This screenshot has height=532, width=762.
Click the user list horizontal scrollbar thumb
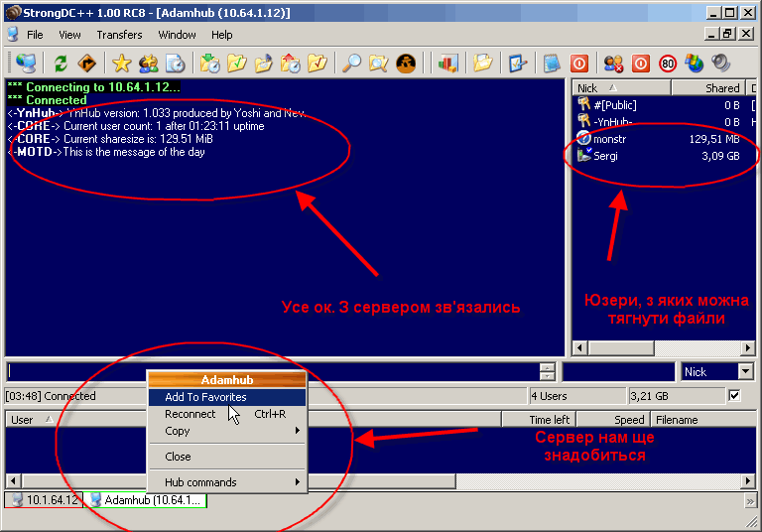click(620, 348)
